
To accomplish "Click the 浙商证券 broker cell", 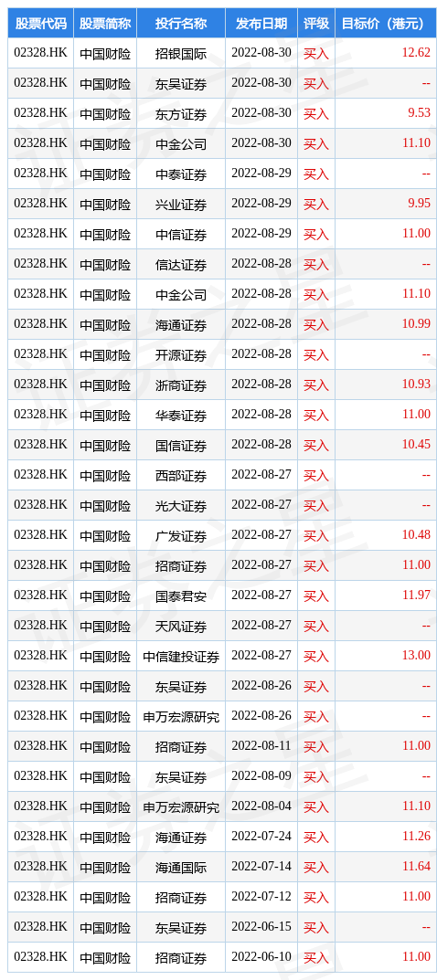I will click(181, 385).
